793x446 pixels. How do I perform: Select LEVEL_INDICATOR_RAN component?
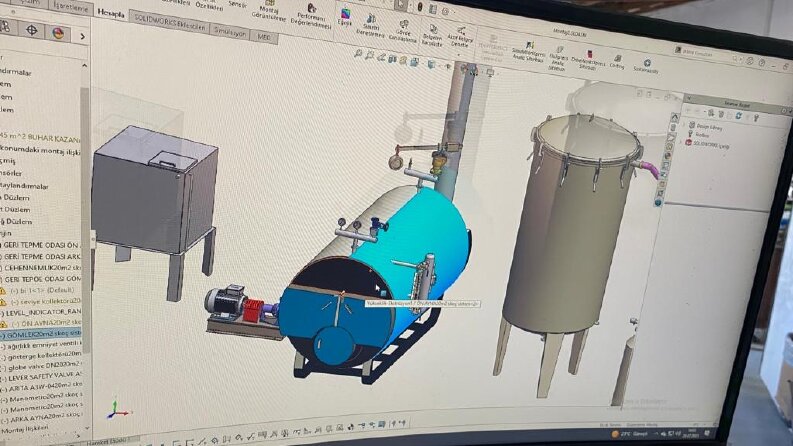(40, 312)
